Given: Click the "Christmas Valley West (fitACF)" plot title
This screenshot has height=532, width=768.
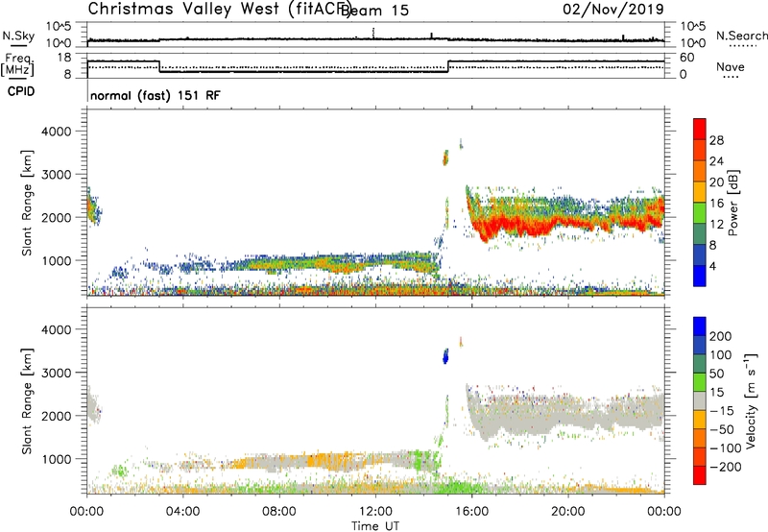Looking at the screenshot, I should [x=219, y=10].
